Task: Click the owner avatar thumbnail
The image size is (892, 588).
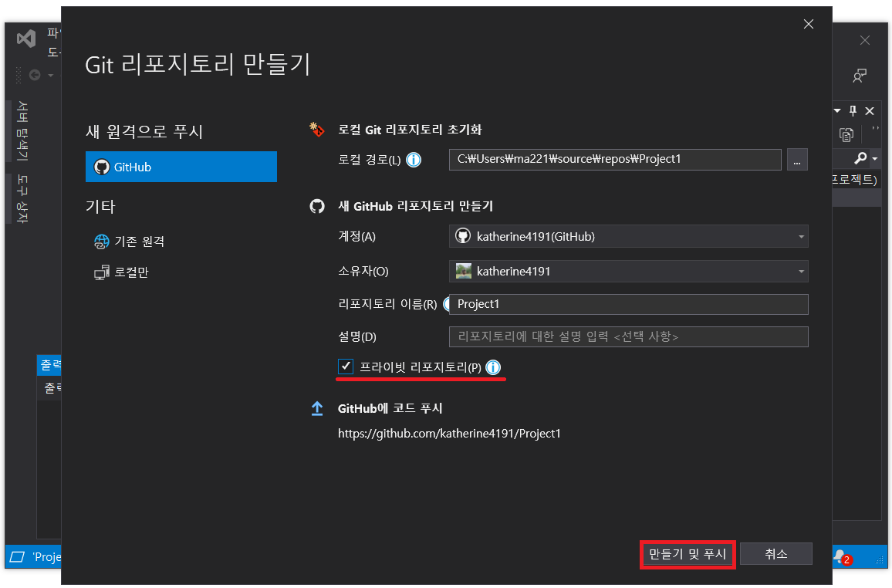Action: (464, 272)
